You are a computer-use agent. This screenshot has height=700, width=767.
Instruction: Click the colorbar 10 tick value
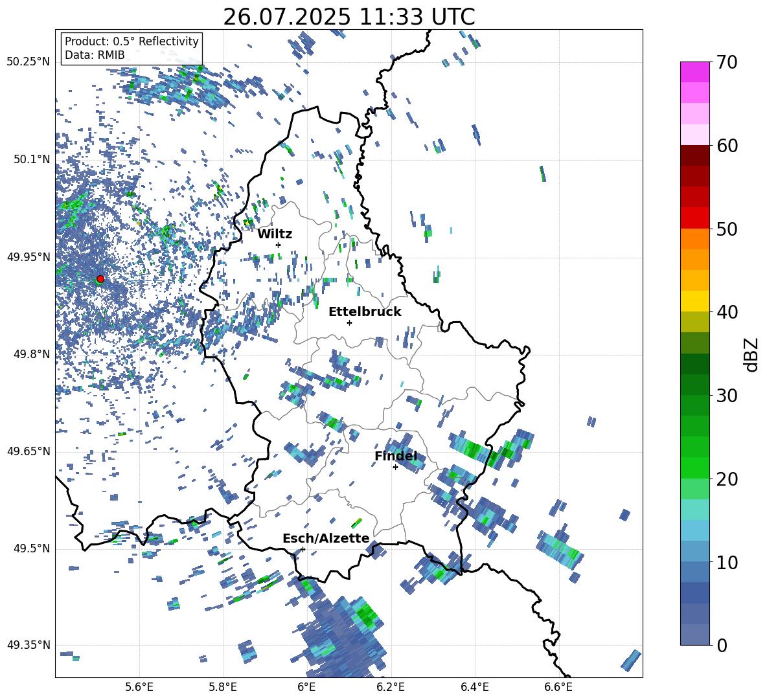click(x=727, y=562)
